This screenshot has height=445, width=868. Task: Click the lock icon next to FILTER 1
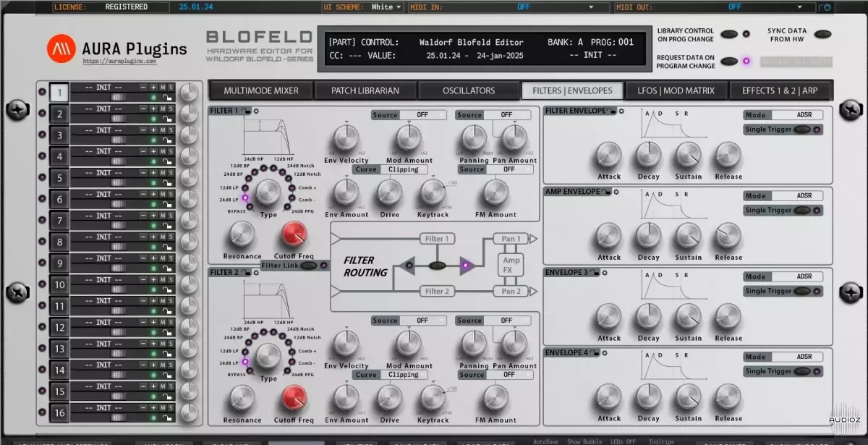coord(246,110)
